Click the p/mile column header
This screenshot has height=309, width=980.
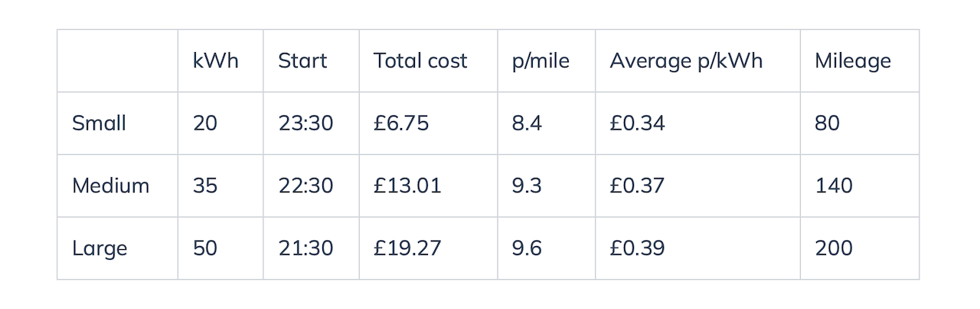point(541,61)
